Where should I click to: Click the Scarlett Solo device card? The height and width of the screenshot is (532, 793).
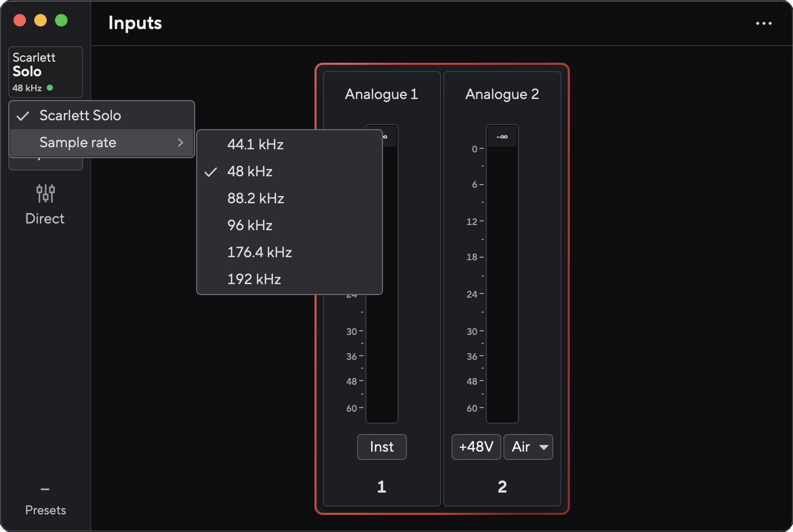pyautogui.click(x=46, y=72)
